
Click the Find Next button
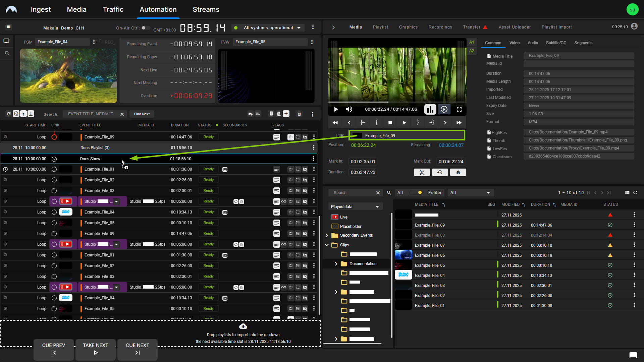pos(142,114)
